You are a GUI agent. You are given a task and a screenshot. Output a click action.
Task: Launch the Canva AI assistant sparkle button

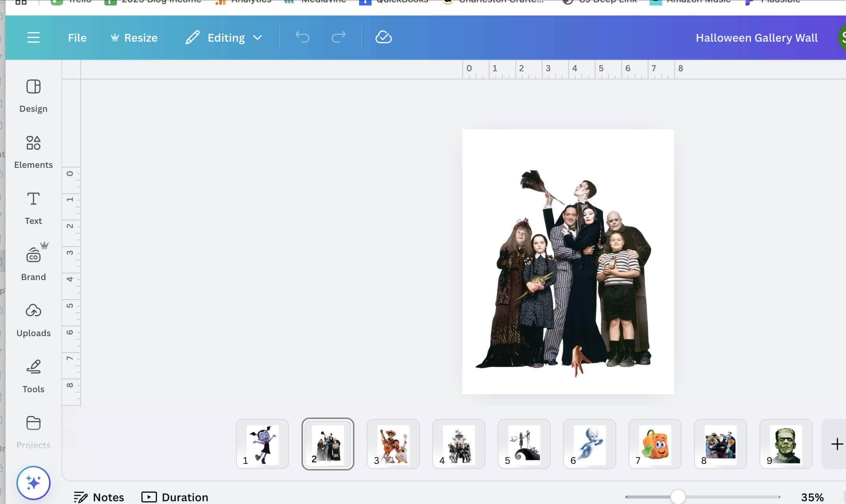pos(33,483)
